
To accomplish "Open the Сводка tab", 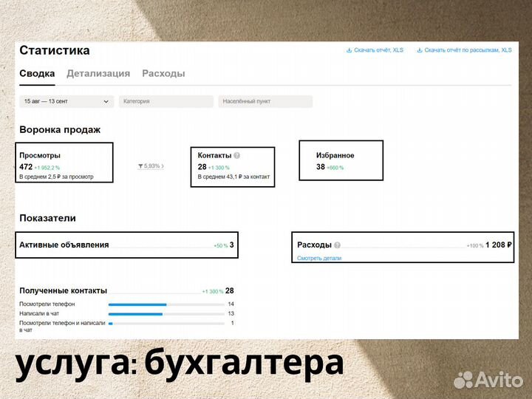I will 37,73.
